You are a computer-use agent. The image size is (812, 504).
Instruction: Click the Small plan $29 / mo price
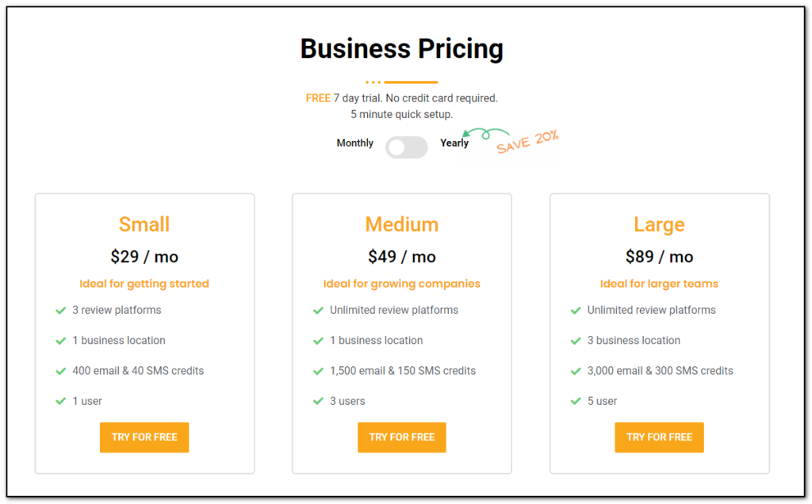click(x=144, y=257)
